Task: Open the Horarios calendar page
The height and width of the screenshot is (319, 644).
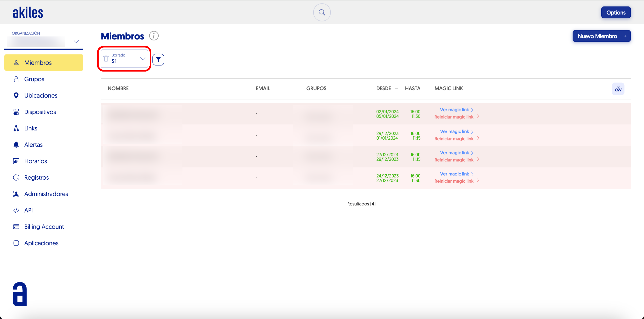Action: point(35,161)
